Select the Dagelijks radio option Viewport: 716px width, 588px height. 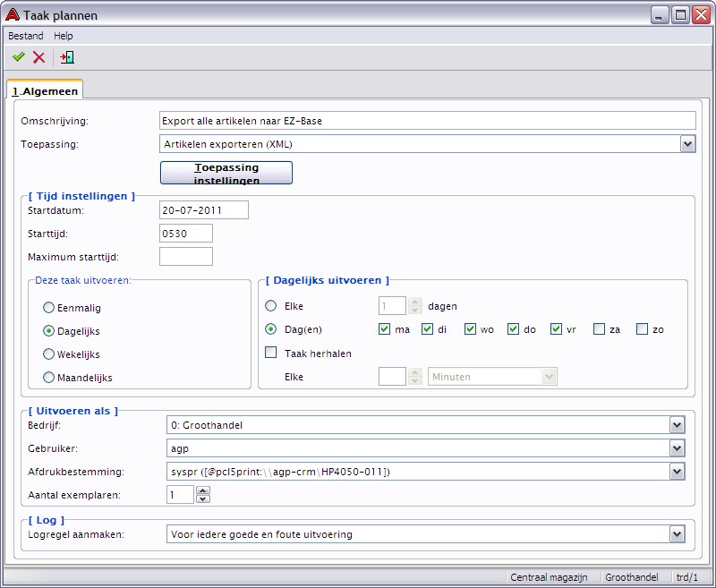(48, 331)
